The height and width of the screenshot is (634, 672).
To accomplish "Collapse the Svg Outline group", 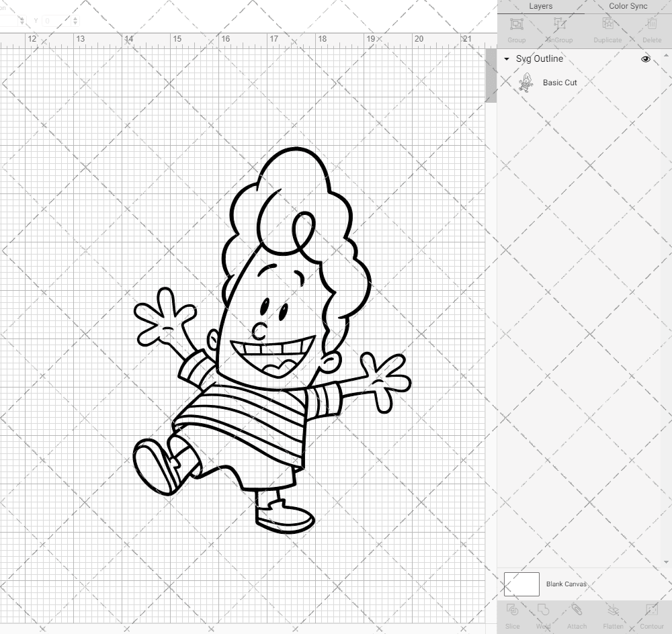I will 507,59.
